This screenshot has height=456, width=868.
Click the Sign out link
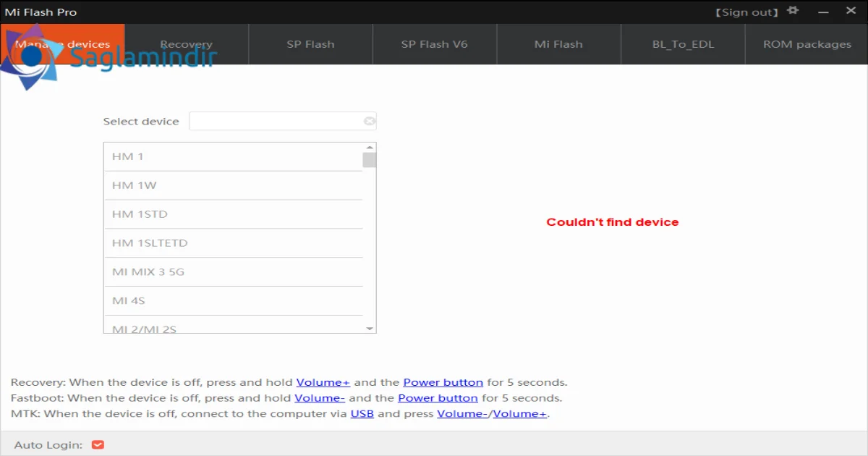747,12
